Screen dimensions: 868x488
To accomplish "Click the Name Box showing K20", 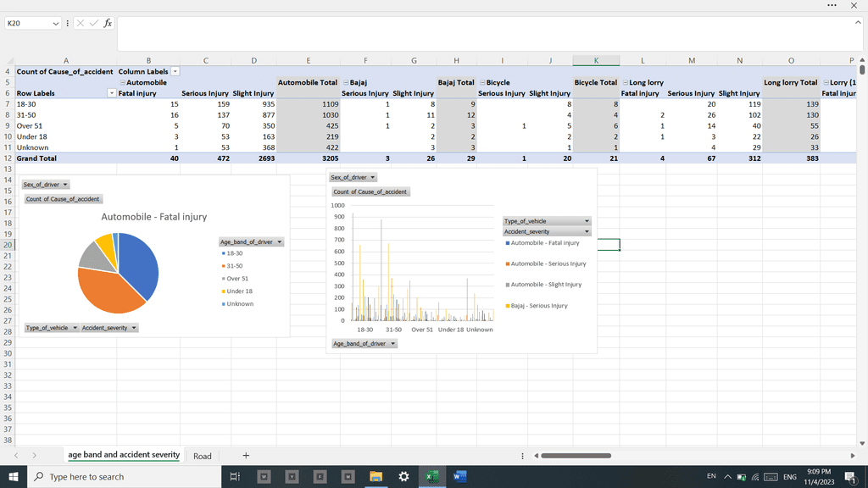I will point(29,23).
